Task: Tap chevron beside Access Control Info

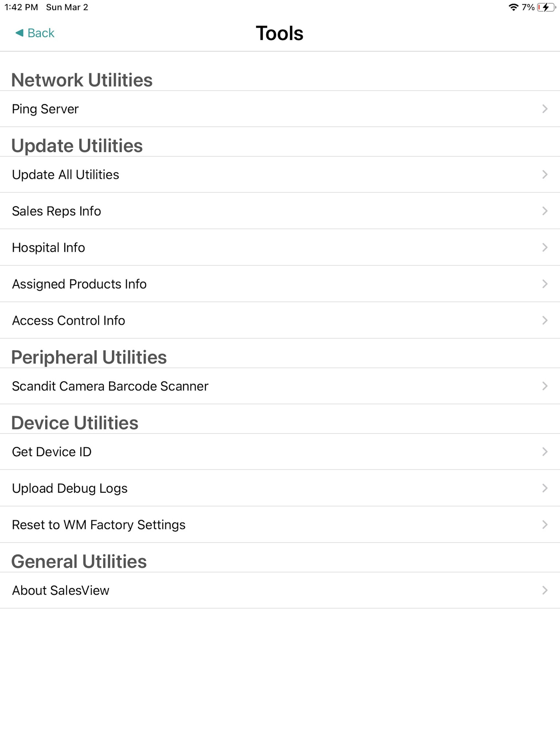Action: (544, 320)
